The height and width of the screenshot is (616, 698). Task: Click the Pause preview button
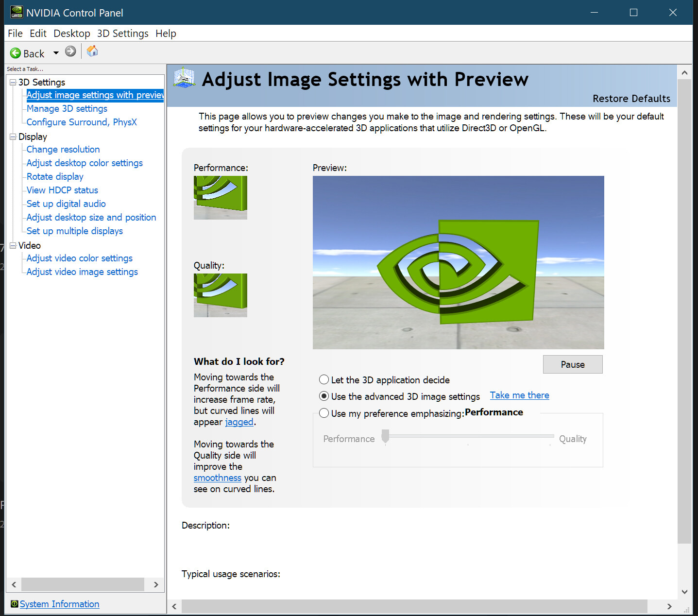pyautogui.click(x=573, y=364)
